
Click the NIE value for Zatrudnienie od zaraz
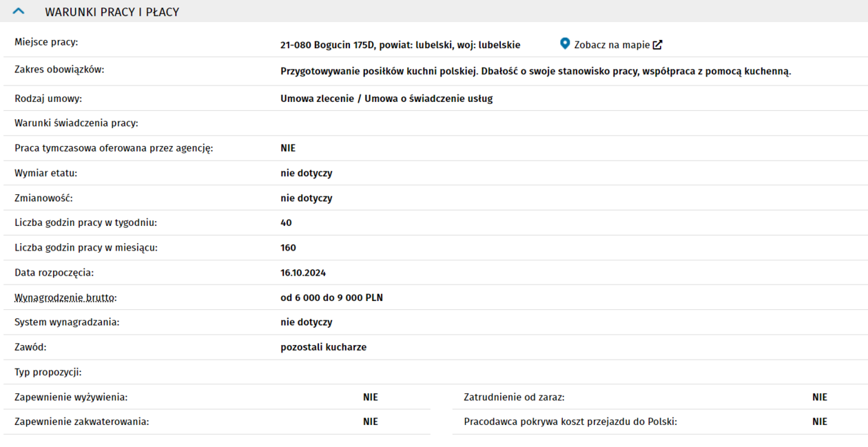pos(820,397)
